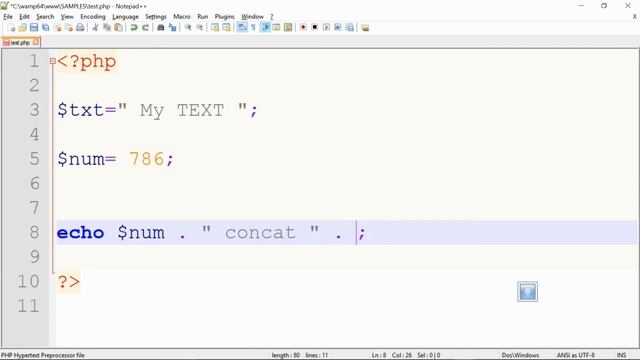
Task: Zoom out using the toolbar icon
Action: pyautogui.click(x=200, y=27)
